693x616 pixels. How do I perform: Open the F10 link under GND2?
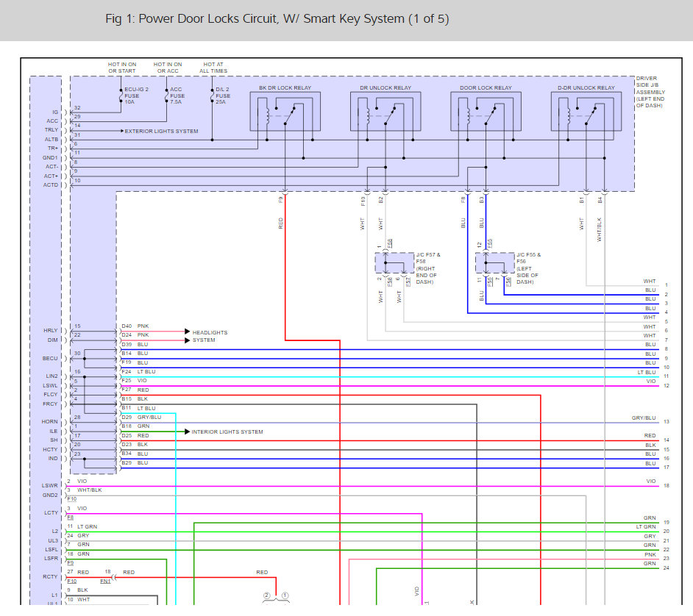(71, 499)
